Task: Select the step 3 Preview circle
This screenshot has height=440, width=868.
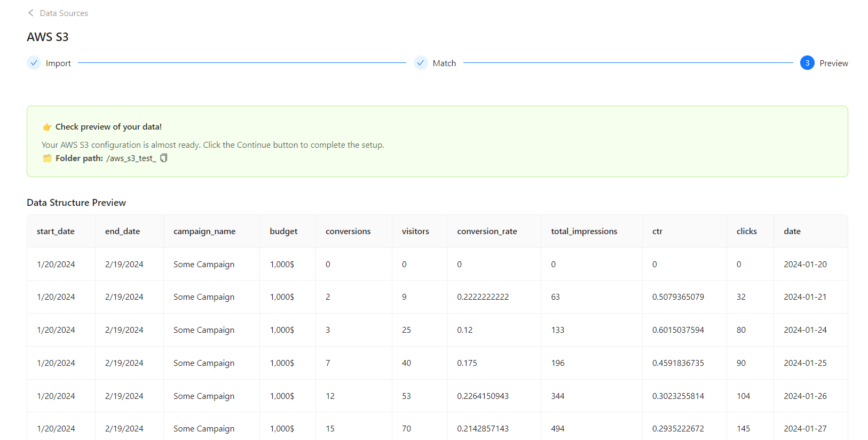Action: click(807, 63)
